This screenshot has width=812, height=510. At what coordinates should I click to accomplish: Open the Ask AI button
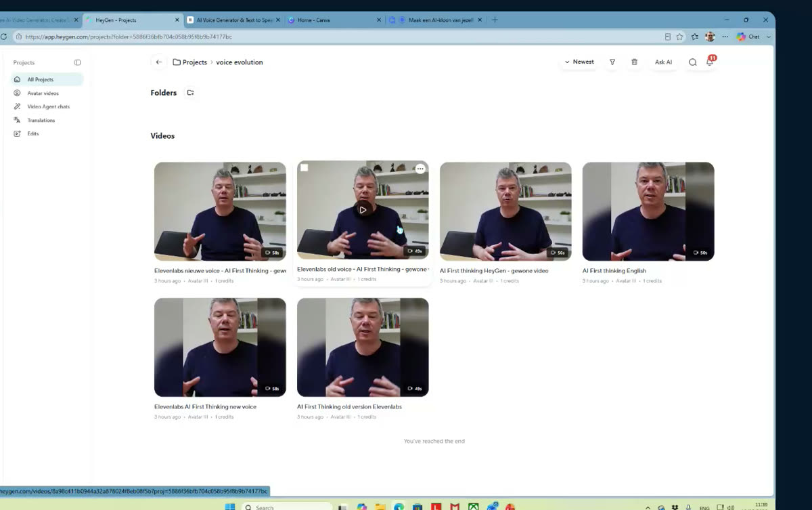[663, 62]
